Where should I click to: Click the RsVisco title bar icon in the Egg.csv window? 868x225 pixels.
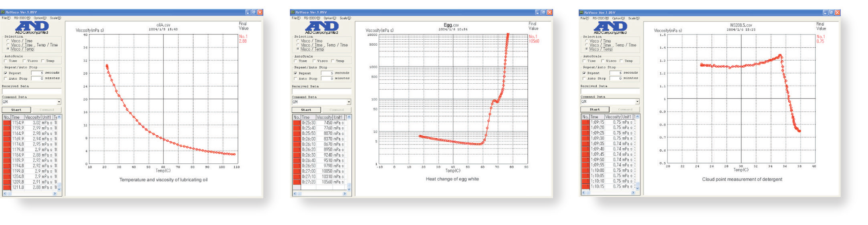[x=293, y=12]
